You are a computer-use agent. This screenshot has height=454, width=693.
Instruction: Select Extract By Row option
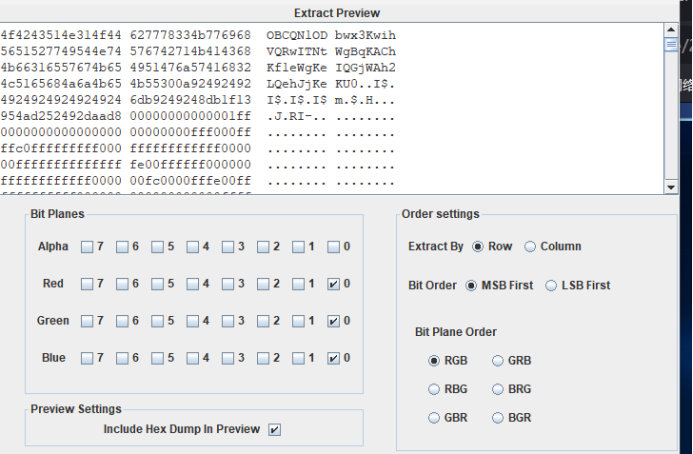pos(477,247)
